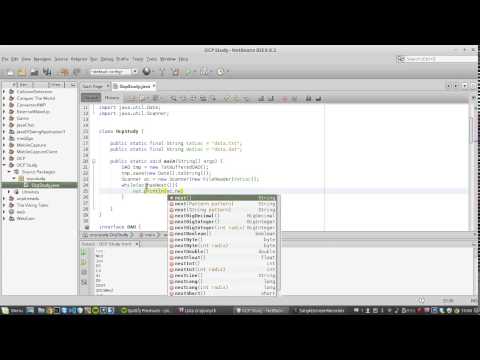480x360 pixels.
Task: Click the New Project toolbar icon
Action: pyautogui.click(x=22, y=72)
